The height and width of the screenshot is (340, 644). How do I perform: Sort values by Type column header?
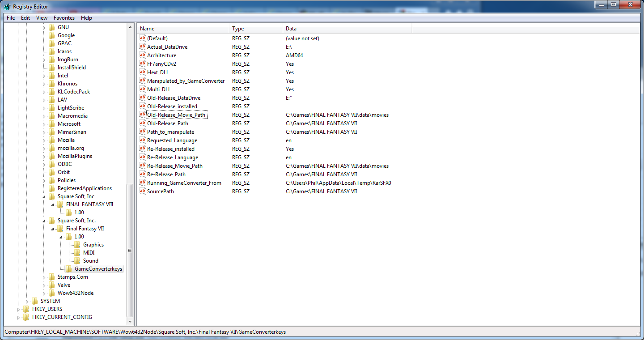pos(256,29)
